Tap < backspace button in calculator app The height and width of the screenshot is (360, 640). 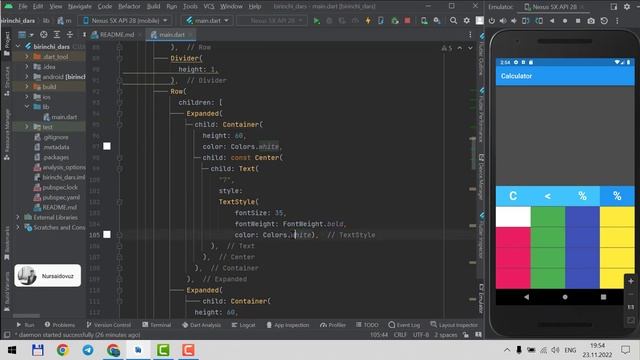tap(548, 196)
